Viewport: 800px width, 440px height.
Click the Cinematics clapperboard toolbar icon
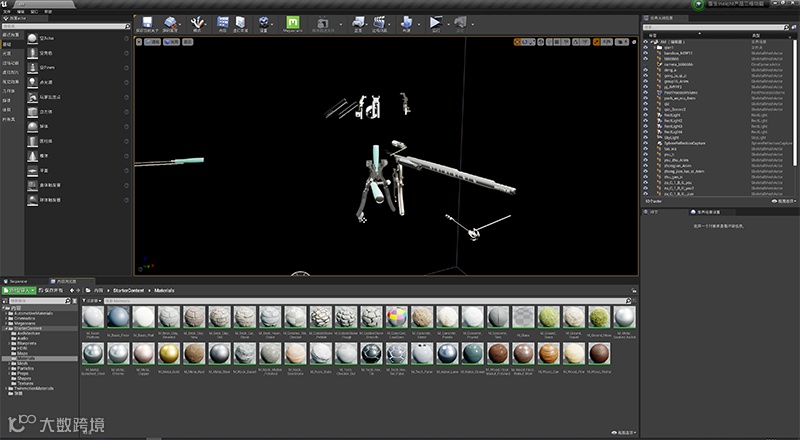[x=379, y=22]
